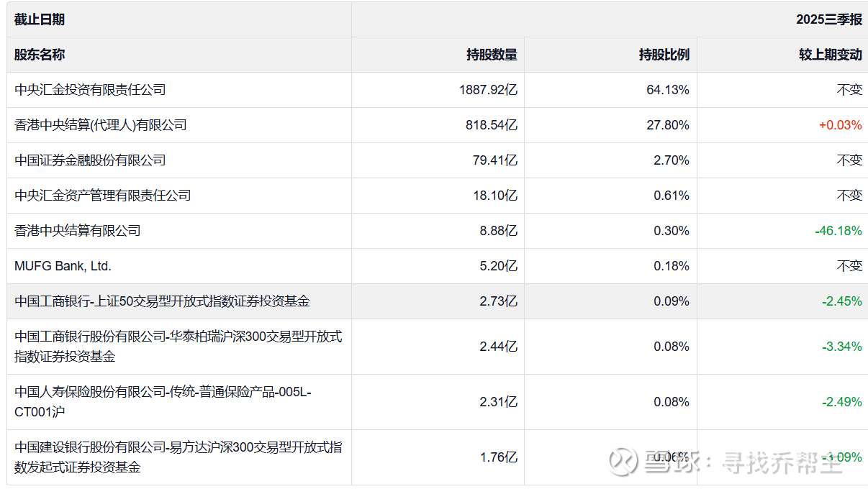Click the 1.76亿 holding amount
868x489 pixels.
pyautogui.click(x=499, y=457)
